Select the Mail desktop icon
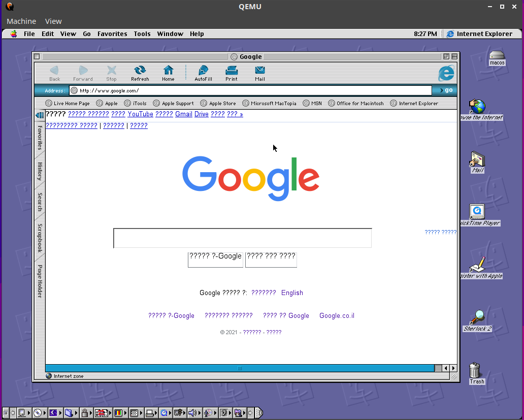The width and height of the screenshot is (524, 420). coord(477,163)
